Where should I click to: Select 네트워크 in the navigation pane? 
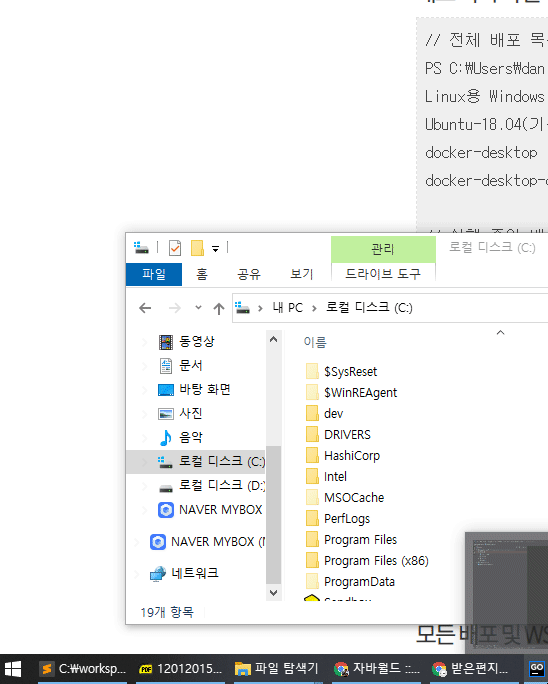[195, 573]
